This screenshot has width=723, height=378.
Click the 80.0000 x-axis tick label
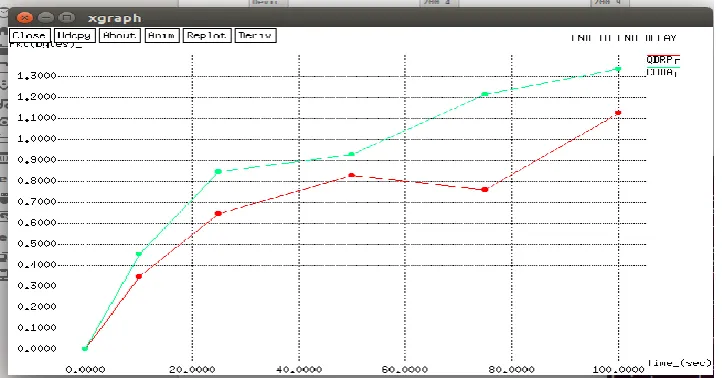pyautogui.click(x=511, y=369)
